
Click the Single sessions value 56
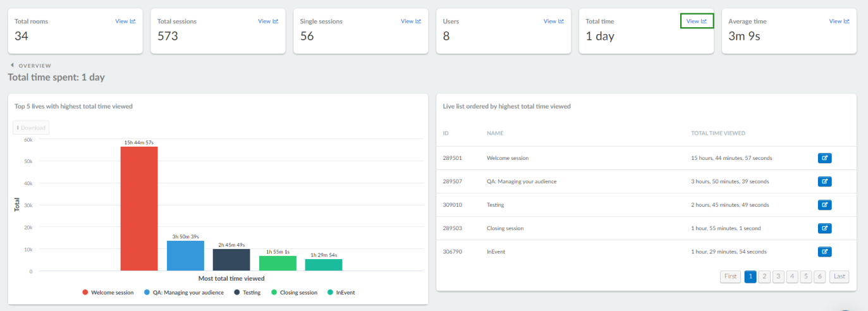(307, 36)
